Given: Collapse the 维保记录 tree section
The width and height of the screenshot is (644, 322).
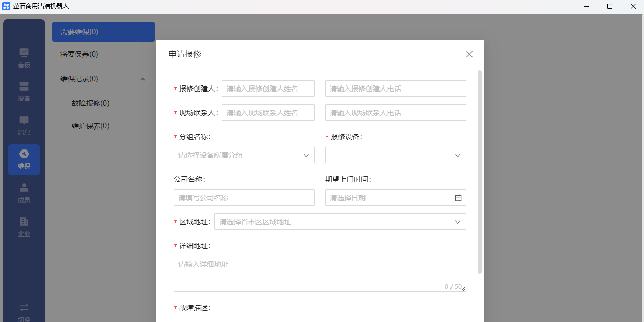Looking at the screenshot, I should click(x=143, y=79).
